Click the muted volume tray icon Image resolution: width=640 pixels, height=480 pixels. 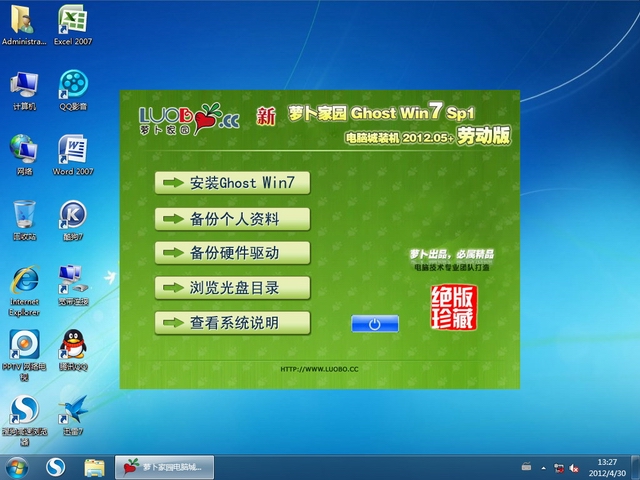tap(574, 468)
